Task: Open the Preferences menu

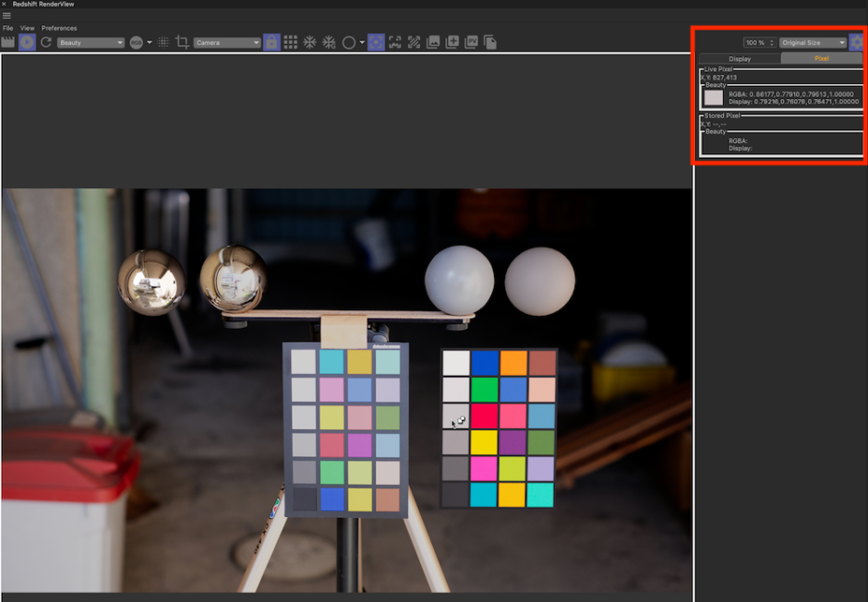Action: click(x=59, y=29)
